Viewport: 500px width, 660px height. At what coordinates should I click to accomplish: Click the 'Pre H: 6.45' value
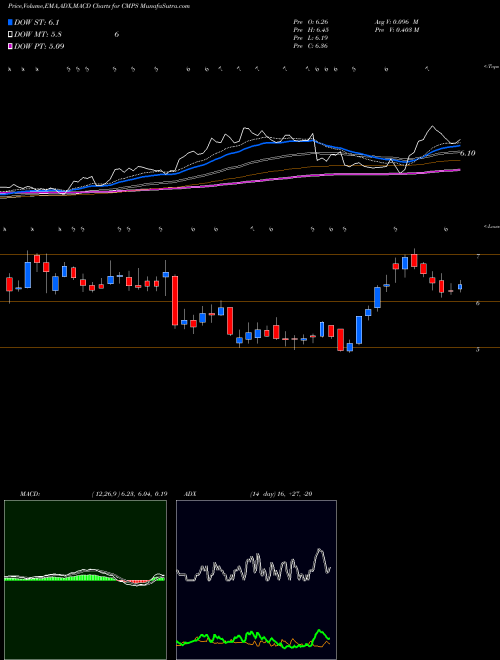[311, 30]
